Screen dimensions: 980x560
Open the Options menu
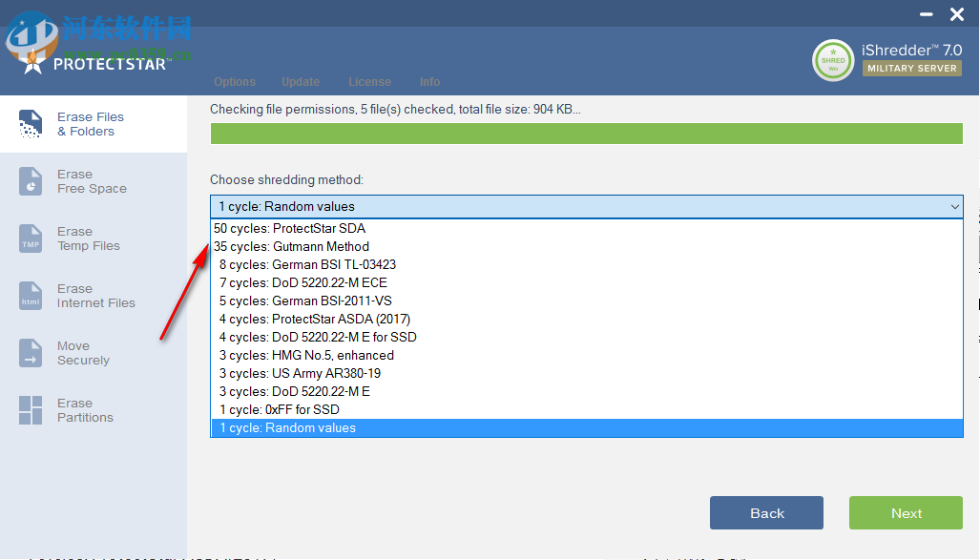point(235,82)
